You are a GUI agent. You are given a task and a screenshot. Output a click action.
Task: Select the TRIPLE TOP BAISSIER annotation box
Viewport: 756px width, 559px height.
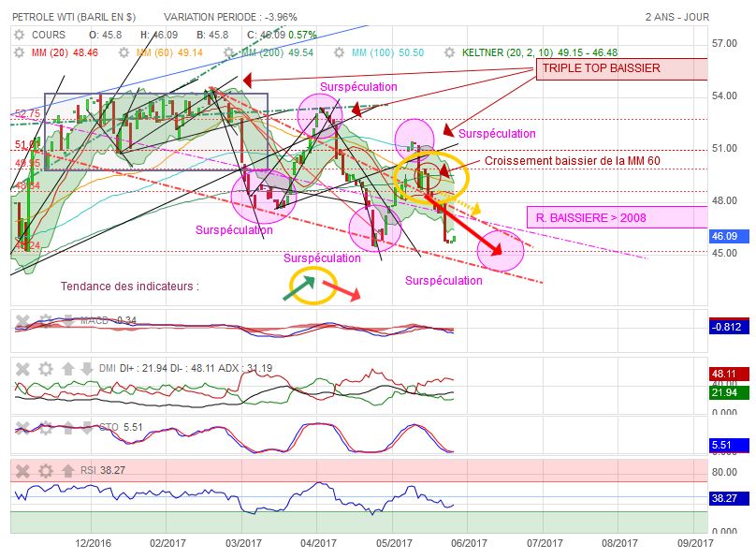[x=622, y=69]
